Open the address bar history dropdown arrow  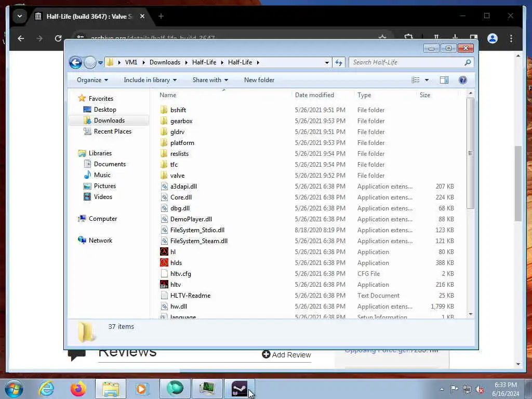point(327,62)
